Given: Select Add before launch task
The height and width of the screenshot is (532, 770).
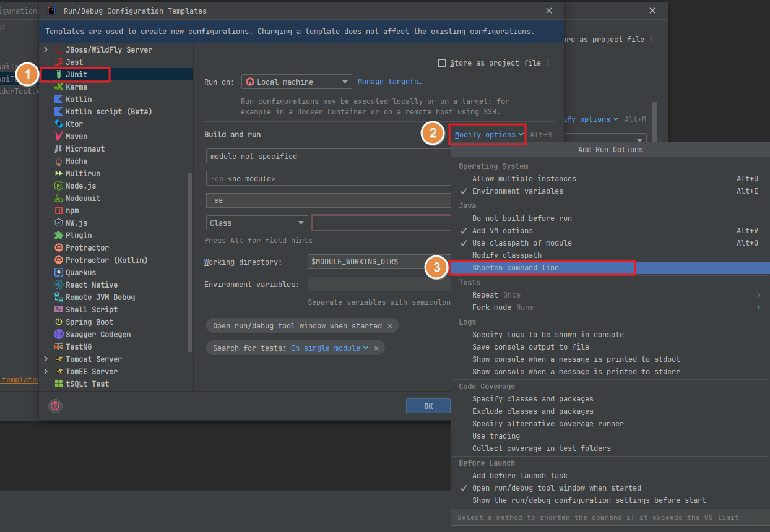Looking at the screenshot, I should coord(610,476).
